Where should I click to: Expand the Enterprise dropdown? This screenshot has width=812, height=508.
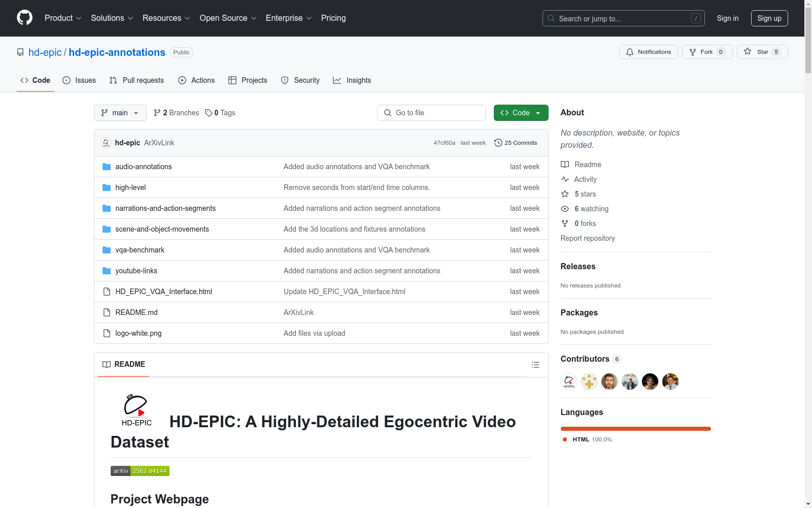coord(289,18)
